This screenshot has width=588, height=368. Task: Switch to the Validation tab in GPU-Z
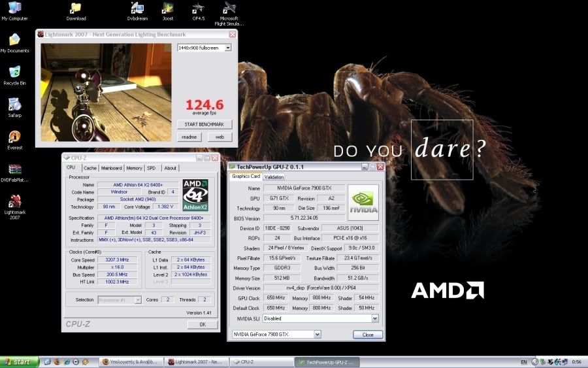pyautogui.click(x=274, y=177)
